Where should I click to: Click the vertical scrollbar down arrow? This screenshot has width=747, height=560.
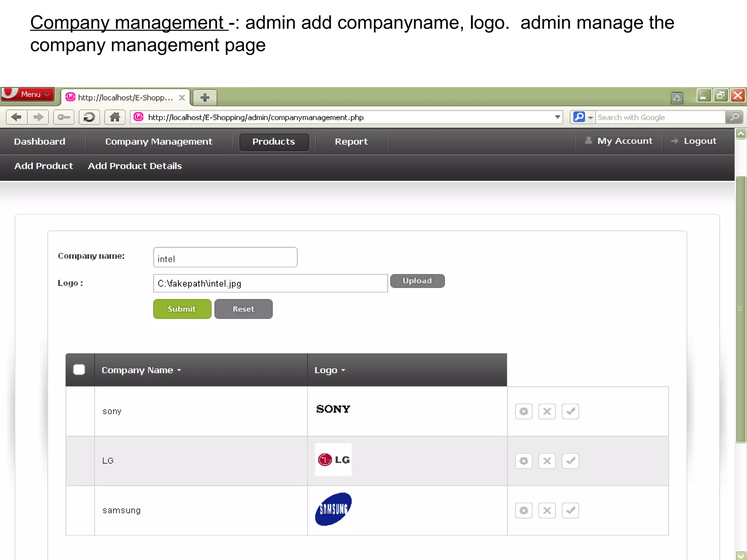coord(741,555)
